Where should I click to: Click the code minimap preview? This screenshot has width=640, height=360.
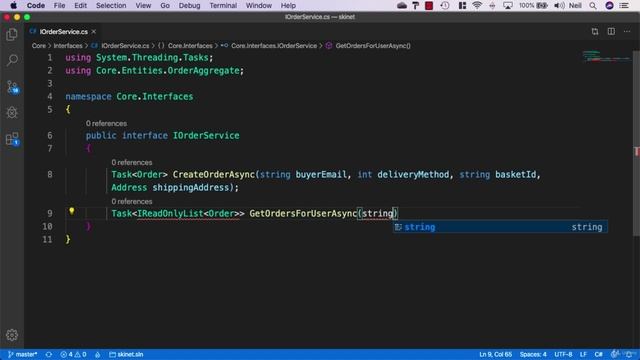[607, 57]
